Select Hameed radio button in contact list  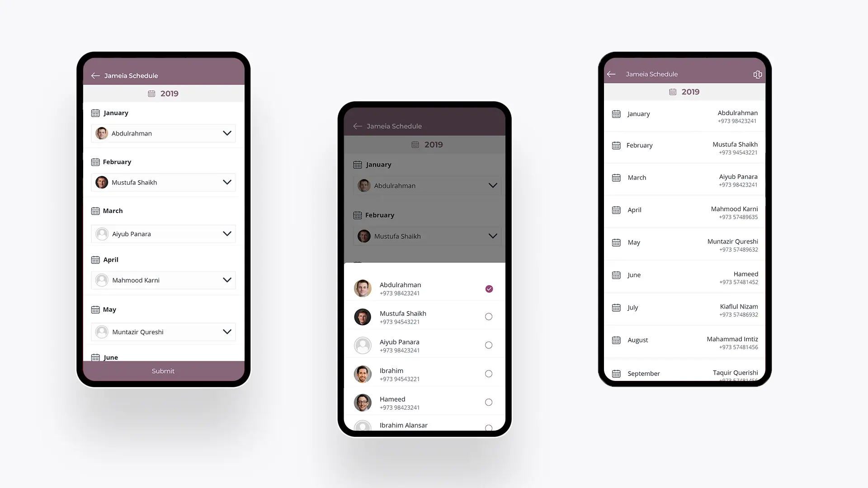click(489, 402)
